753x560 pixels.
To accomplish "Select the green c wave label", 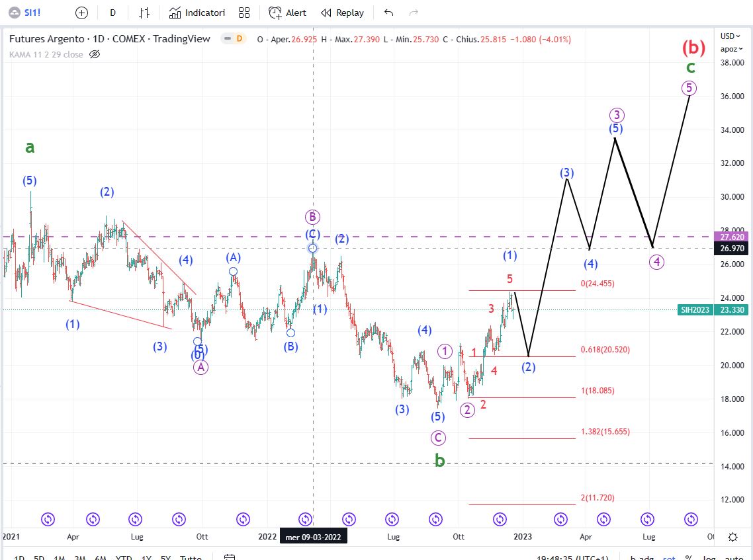I will [691, 67].
